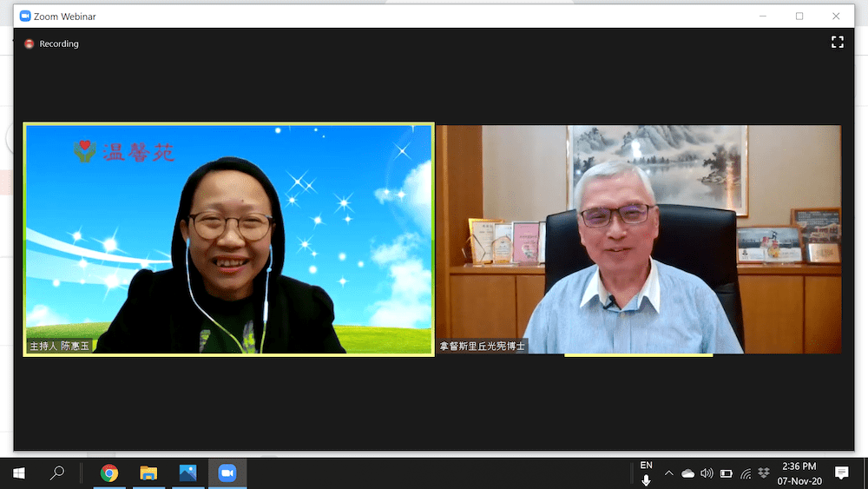868x489 pixels.
Task: Open Windows search magnifier
Action: [x=57, y=473]
